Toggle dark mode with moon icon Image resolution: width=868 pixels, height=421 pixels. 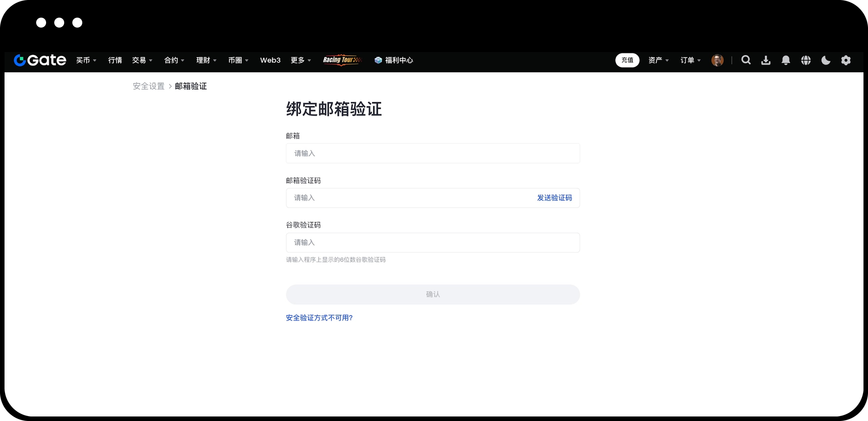pyautogui.click(x=826, y=60)
